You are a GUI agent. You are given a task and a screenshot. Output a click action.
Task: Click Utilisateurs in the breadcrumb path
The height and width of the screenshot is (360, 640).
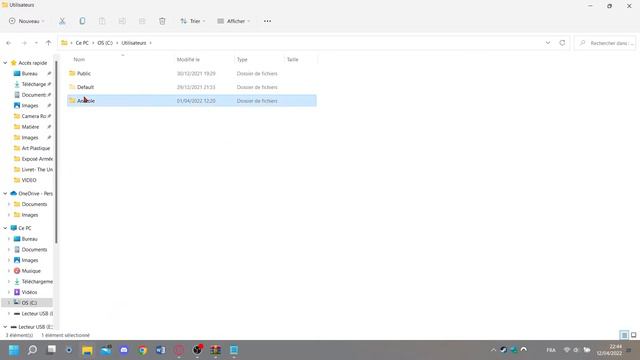coord(134,43)
